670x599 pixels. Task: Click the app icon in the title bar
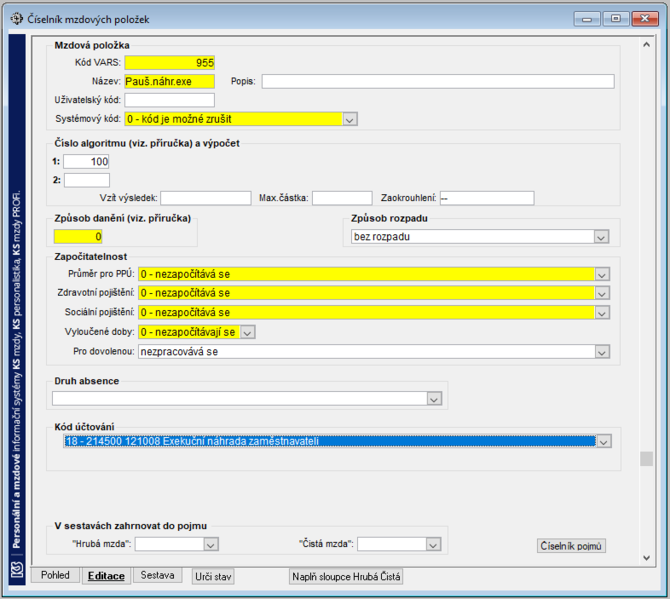(x=16, y=19)
